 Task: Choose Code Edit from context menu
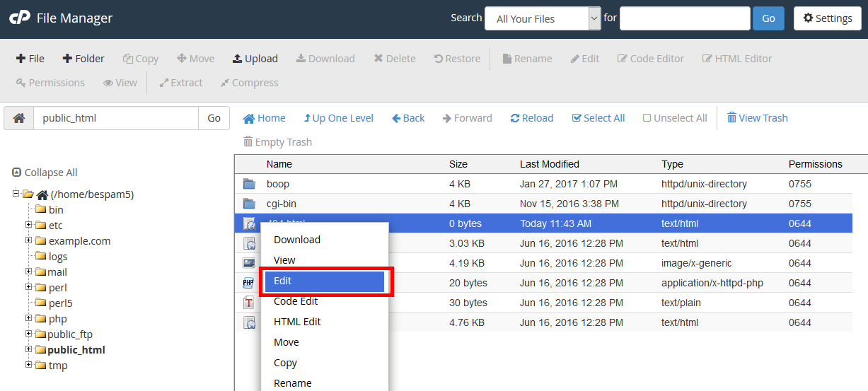(x=296, y=301)
